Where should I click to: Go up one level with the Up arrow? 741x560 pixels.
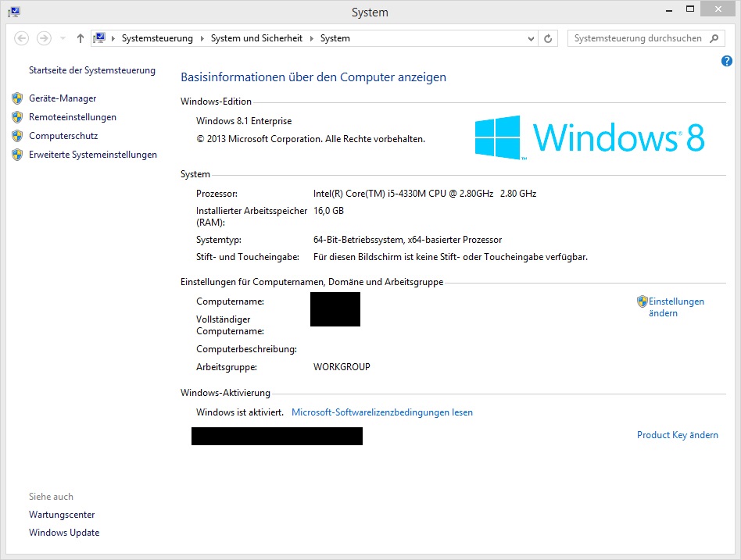(x=81, y=38)
